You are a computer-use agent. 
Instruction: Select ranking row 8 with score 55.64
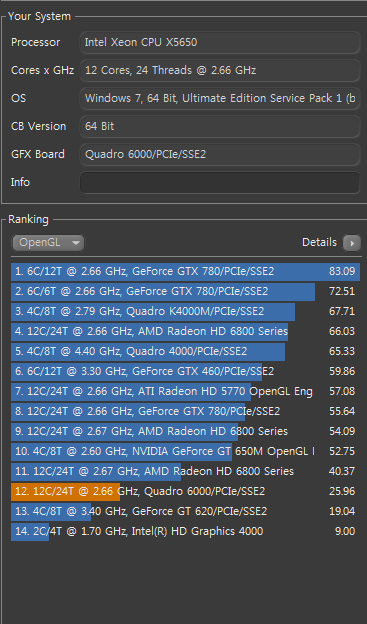pyautogui.click(x=185, y=411)
